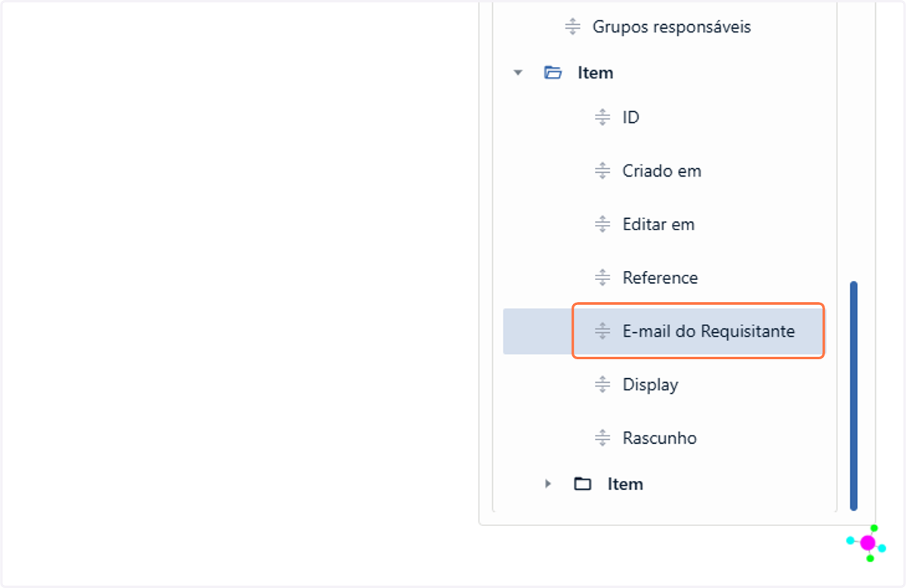Click the drag handle icon next to Reference

click(602, 278)
